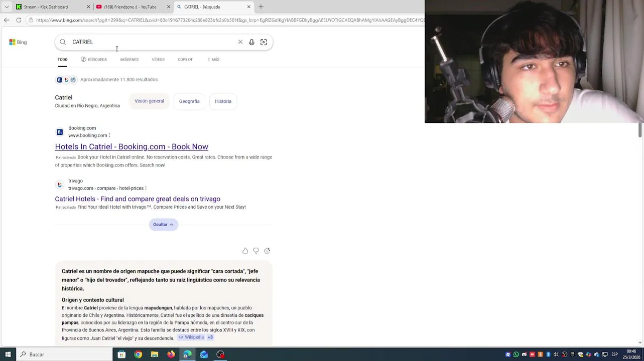
Task: Switch to the BÚSQUEDA tab
Action: click(x=94, y=59)
